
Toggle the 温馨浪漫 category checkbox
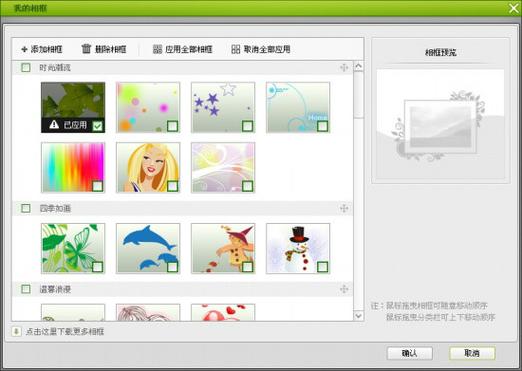[26, 289]
